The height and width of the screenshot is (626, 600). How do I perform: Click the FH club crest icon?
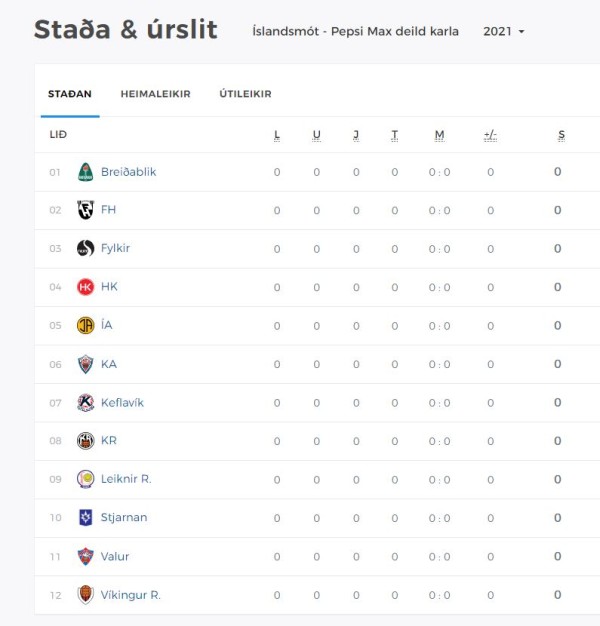85,210
